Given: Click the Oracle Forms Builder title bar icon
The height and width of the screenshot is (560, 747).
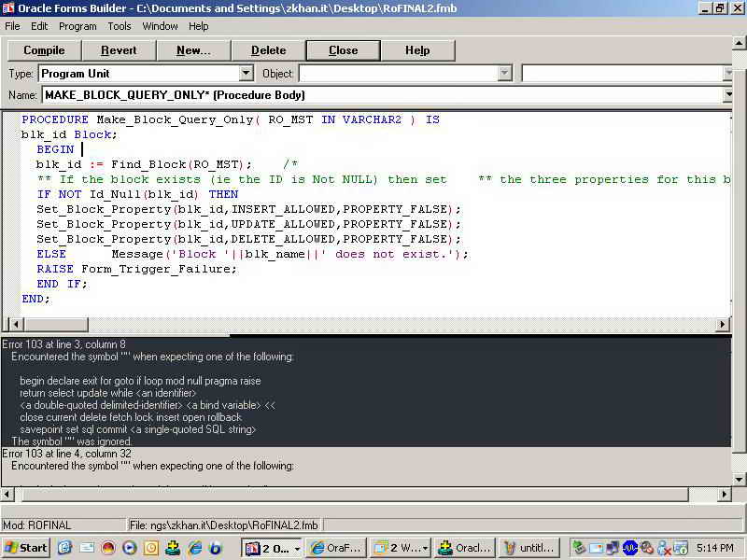Looking at the screenshot, I should (8, 7).
